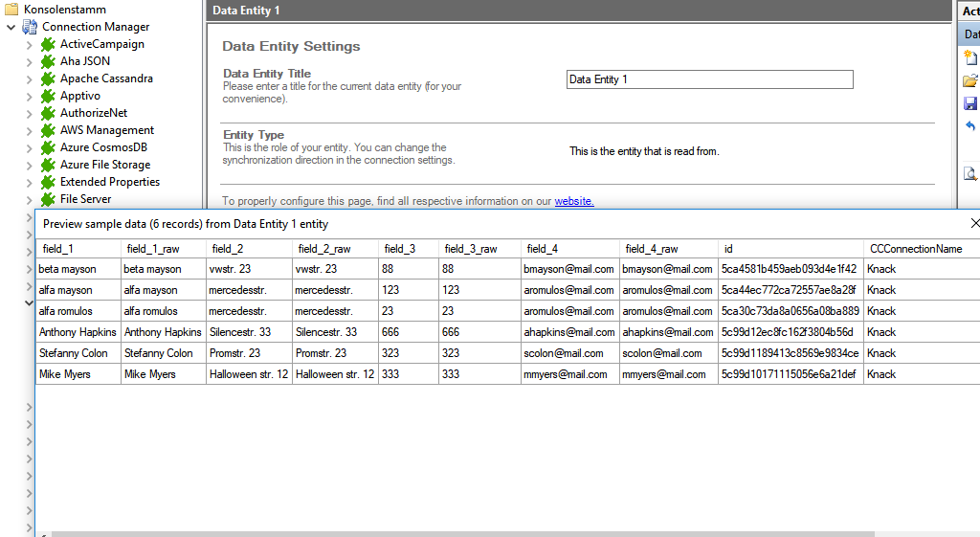Open the website link
This screenshot has height=537, width=980.
point(574,201)
